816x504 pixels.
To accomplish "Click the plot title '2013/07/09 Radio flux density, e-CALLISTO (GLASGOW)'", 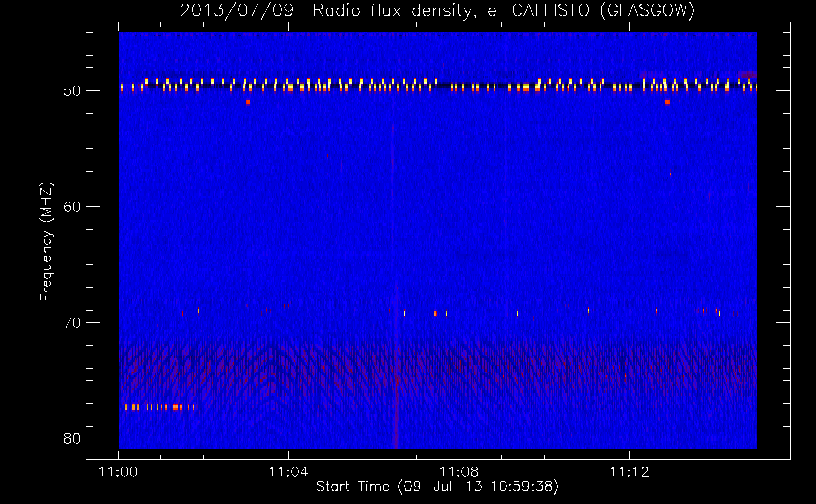I will pyautogui.click(x=437, y=10).
